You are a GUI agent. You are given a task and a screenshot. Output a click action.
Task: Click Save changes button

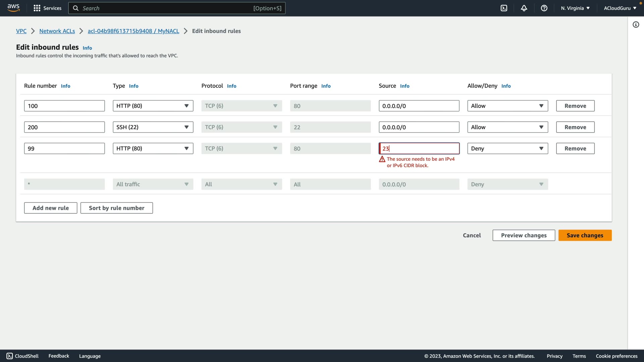(585, 235)
